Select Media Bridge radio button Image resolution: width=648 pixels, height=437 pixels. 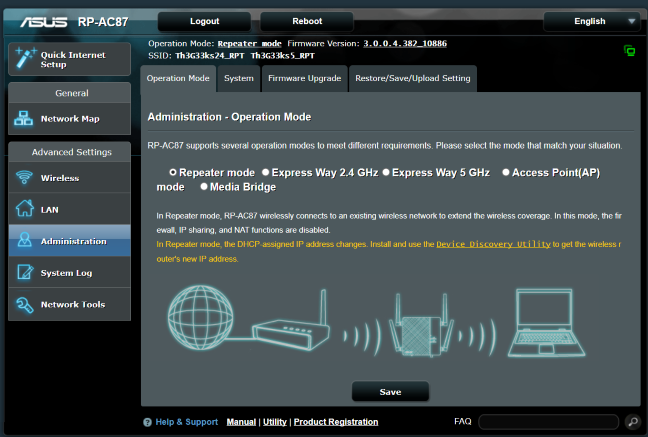tap(204, 186)
